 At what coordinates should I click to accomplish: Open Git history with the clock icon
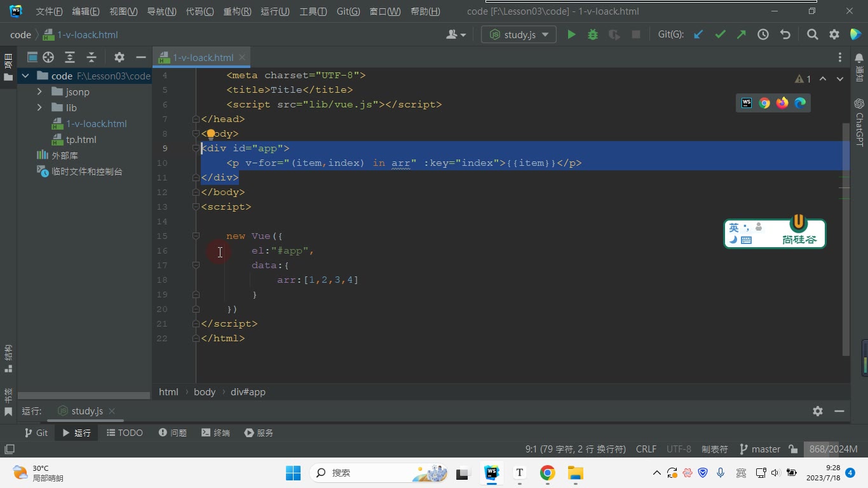pyautogui.click(x=763, y=35)
